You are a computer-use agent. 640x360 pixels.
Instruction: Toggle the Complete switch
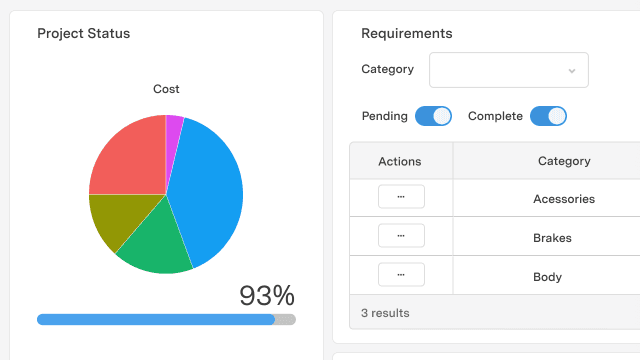[548, 116]
